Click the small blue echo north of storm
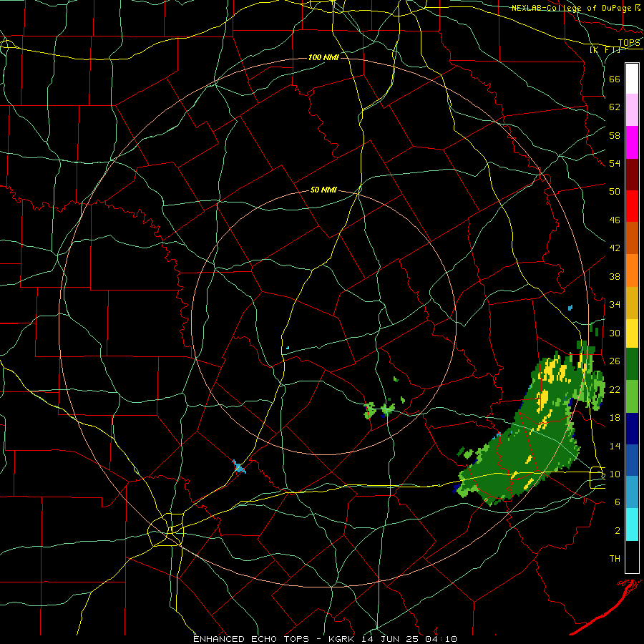Image resolution: width=644 pixels, height=644 pixels. click(x=570, y=308)
